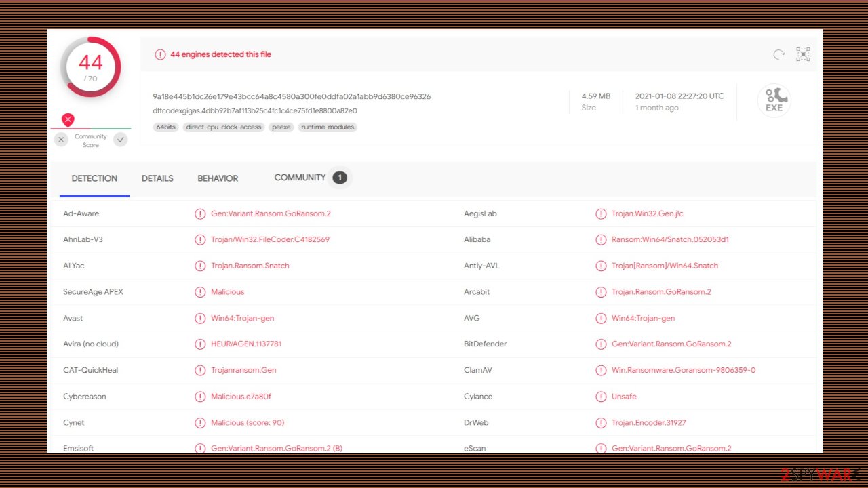Click the BitDefender engine name
This screenshot has width=868, height=488.
click(486, 344)
